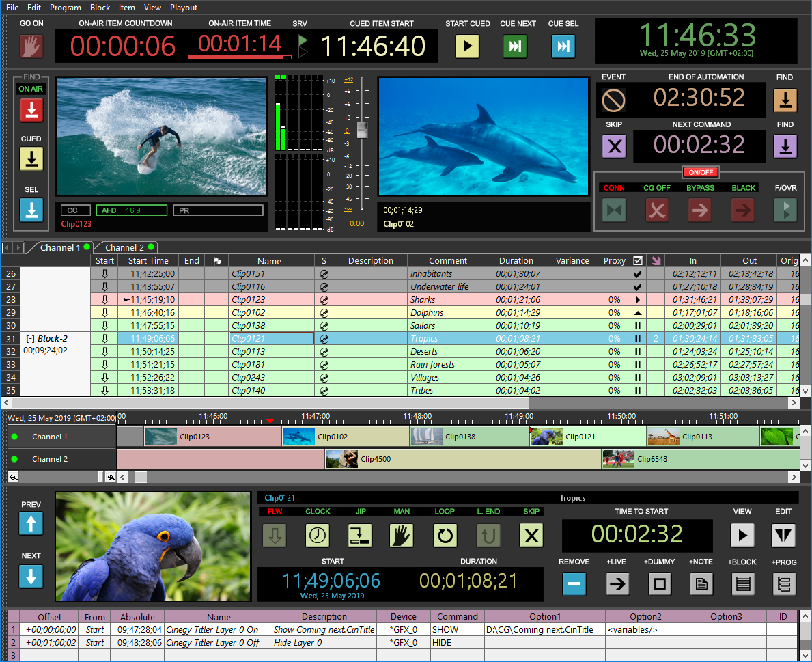The width and height of the screenshot is (812, 662).
Task: Click the AFD 16:9 indicator
Action: [132, 210]
